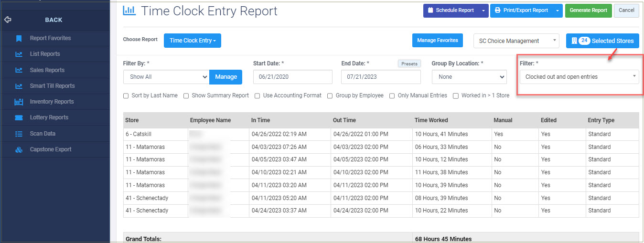Open the Time Clock Entry report dropdown
Image resolution: width=644 pixels, height=243 pixels.
192,41
